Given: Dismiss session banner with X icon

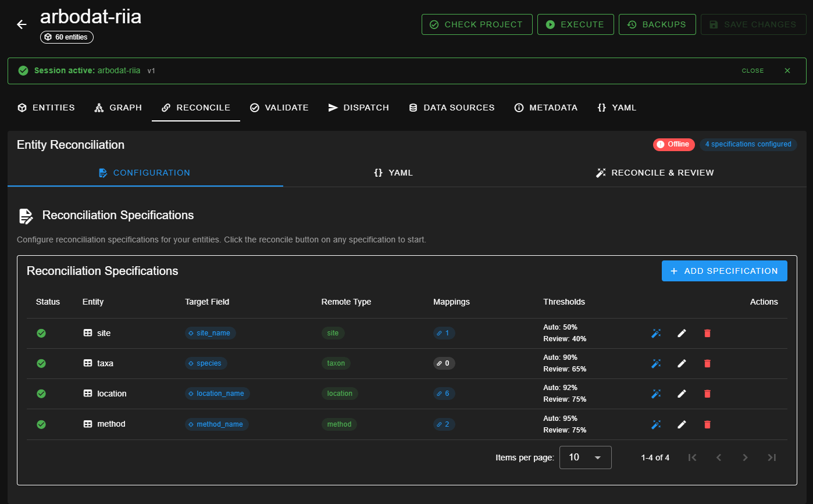Looking at the screenshot, I should (x=787, y=71).
